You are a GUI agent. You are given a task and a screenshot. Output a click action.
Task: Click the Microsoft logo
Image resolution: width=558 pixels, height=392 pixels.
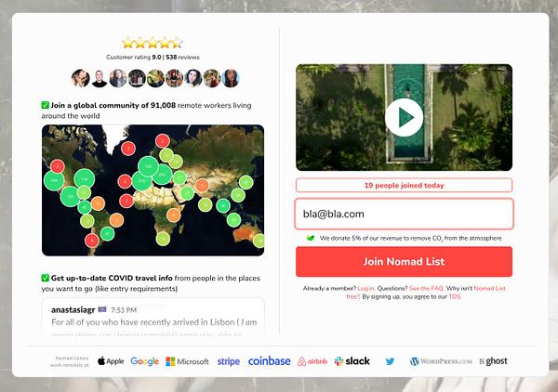click(x=187, y=361)
